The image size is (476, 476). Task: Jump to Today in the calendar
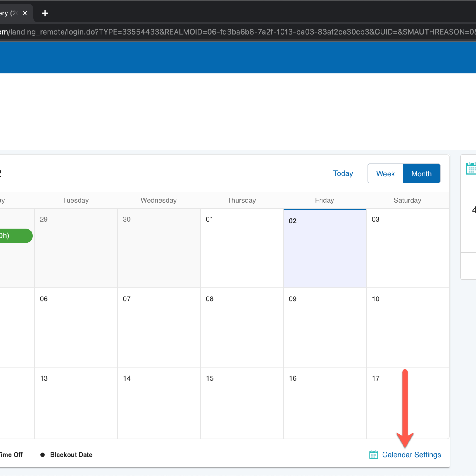[x=343, y=173]
